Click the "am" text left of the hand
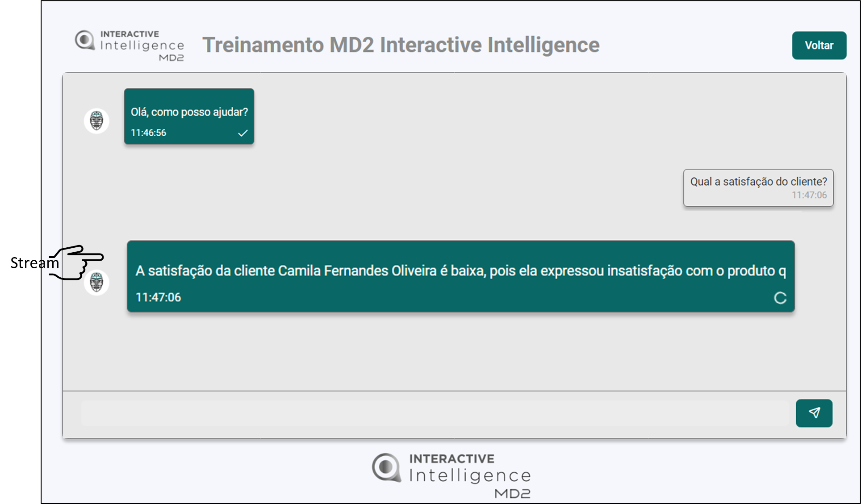Image resolution: width=861 pixels, height=504 pixels. (x=50, y=263)
